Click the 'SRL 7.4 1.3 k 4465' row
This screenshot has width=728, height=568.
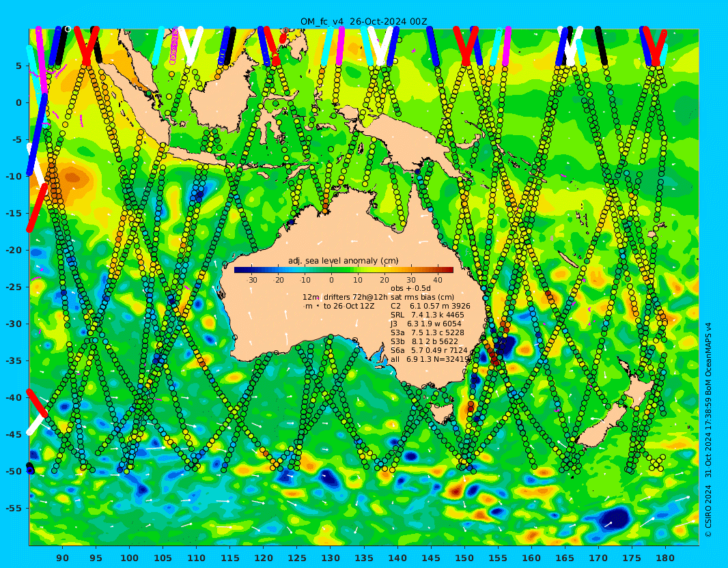tap(427, 315)
